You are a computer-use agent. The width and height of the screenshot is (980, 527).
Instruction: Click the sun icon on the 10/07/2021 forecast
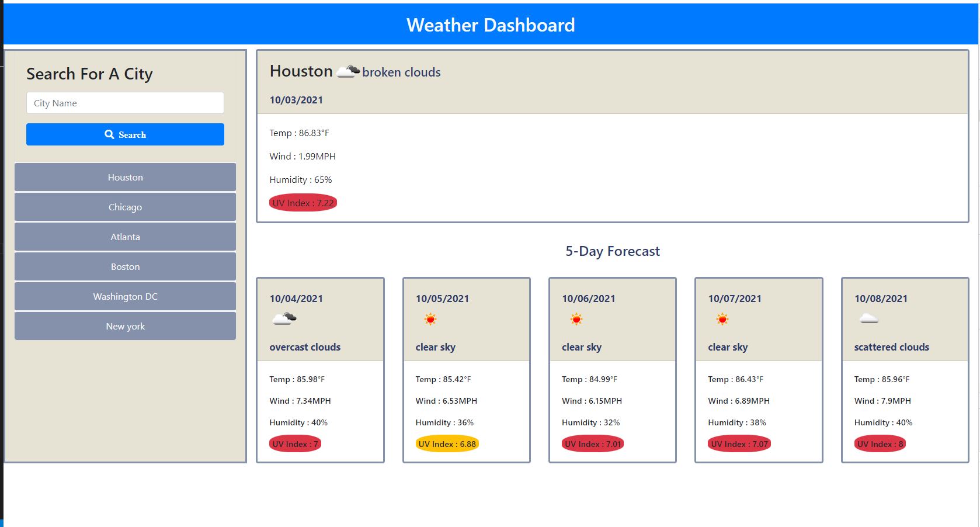(721, 319)
